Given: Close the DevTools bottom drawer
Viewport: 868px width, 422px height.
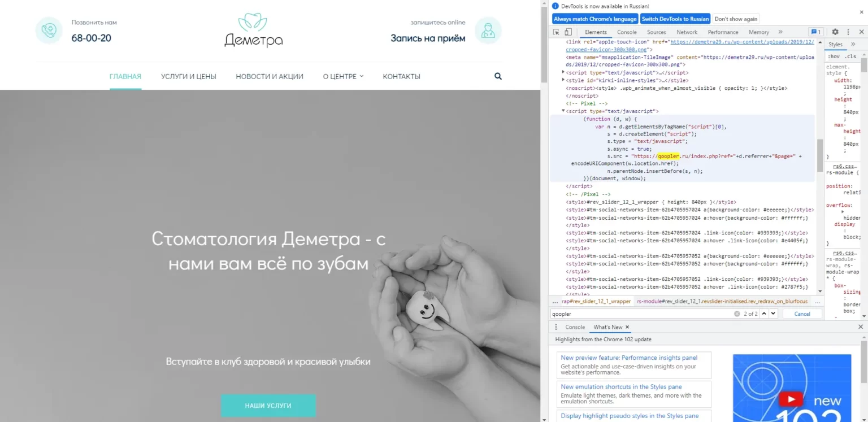Looking at the screenshot, I should 861,327.
